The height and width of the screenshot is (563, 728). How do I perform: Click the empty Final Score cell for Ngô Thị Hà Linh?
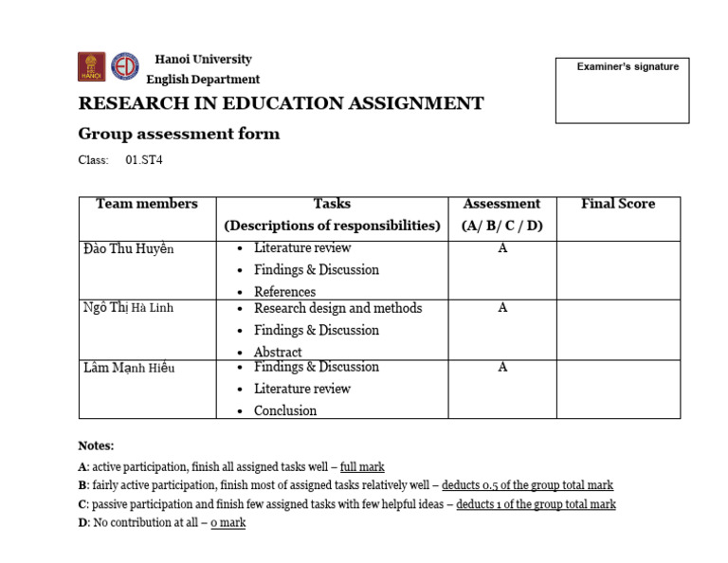(x=618, y=330)
